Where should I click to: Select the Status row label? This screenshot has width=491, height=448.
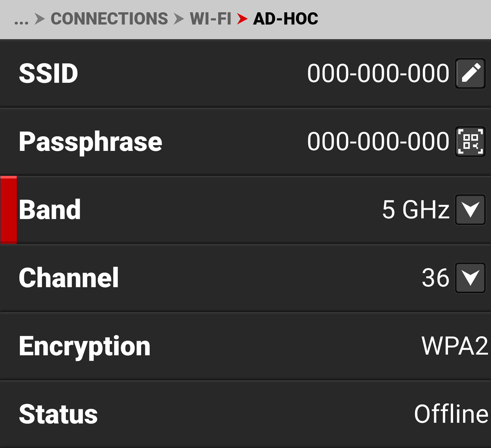coord(58,414)
